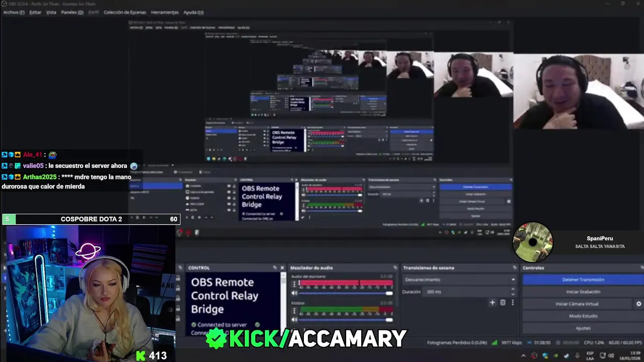
Task: Open the Ayuda menu
Action: coord(193,12)
